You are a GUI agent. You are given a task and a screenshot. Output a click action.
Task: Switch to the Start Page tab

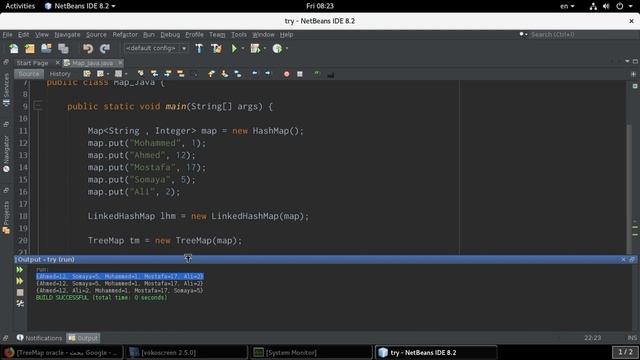pos(33,63)
